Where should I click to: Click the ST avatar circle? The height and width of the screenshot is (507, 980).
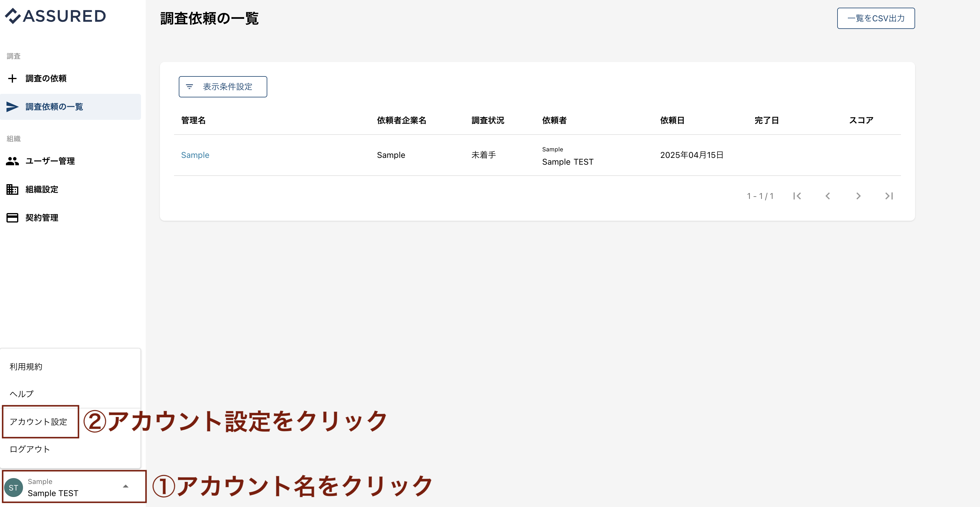pos(13,488)
